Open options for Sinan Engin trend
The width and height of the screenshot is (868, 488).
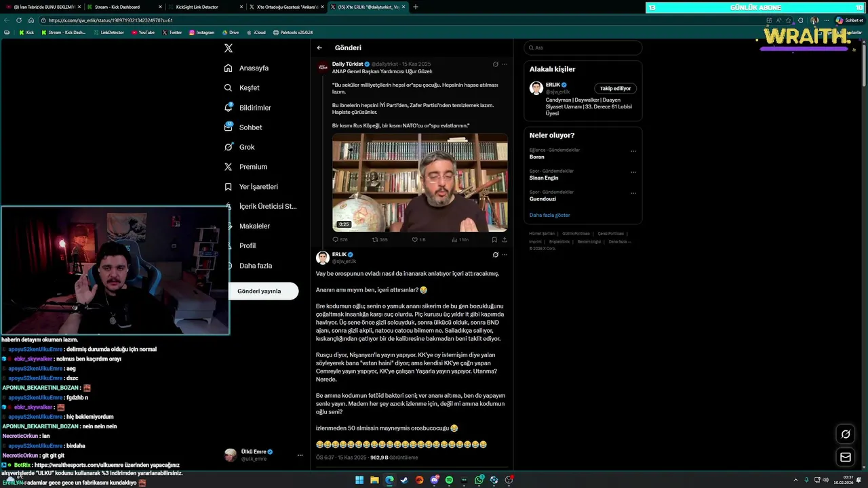633,172
